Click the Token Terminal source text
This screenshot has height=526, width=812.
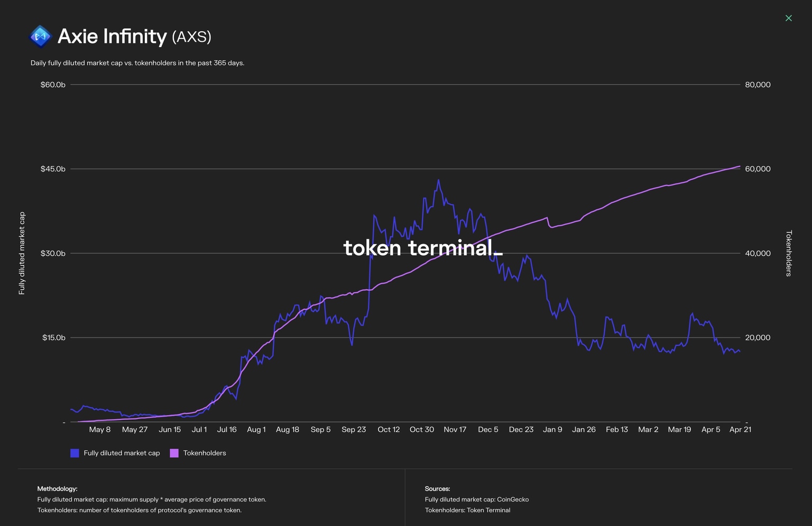click(488, 510)
